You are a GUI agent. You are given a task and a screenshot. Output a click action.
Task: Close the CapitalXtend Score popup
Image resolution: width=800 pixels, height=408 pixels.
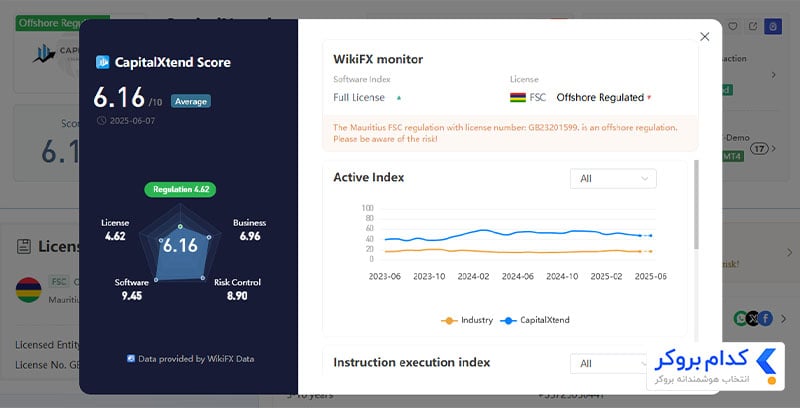pyautogui.click(x=705, y=37)
